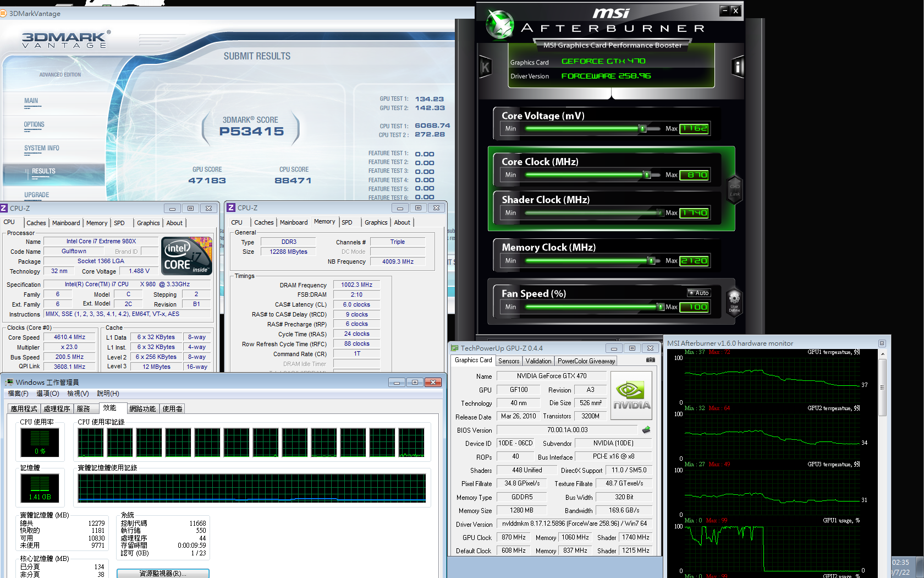
Task: Click the Task Manager title bar icon
Action: 9,382
